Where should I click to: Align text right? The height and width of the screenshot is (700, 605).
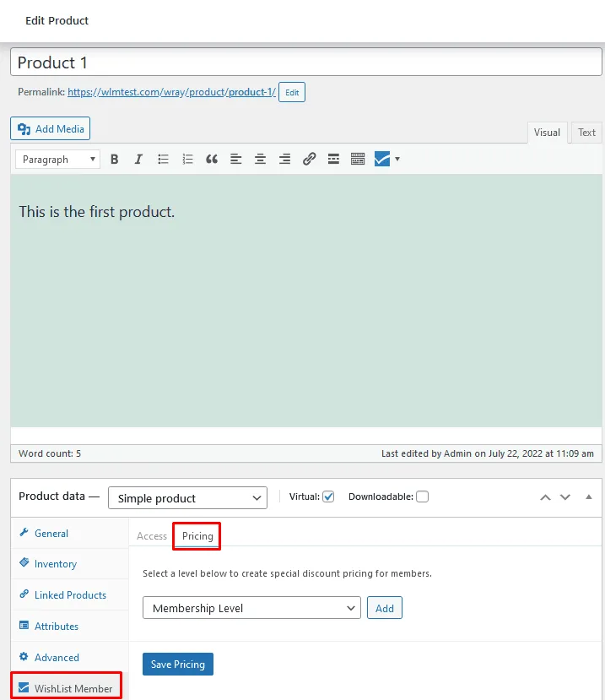point(284,159)
